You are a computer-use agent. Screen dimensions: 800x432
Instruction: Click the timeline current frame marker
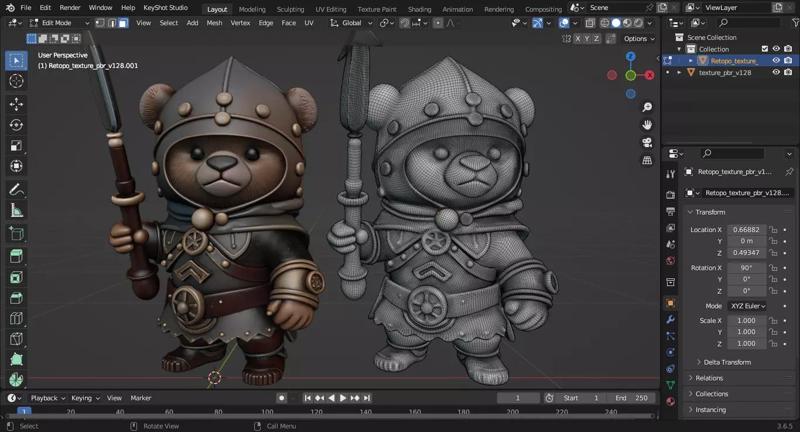(x=24, y=411)
